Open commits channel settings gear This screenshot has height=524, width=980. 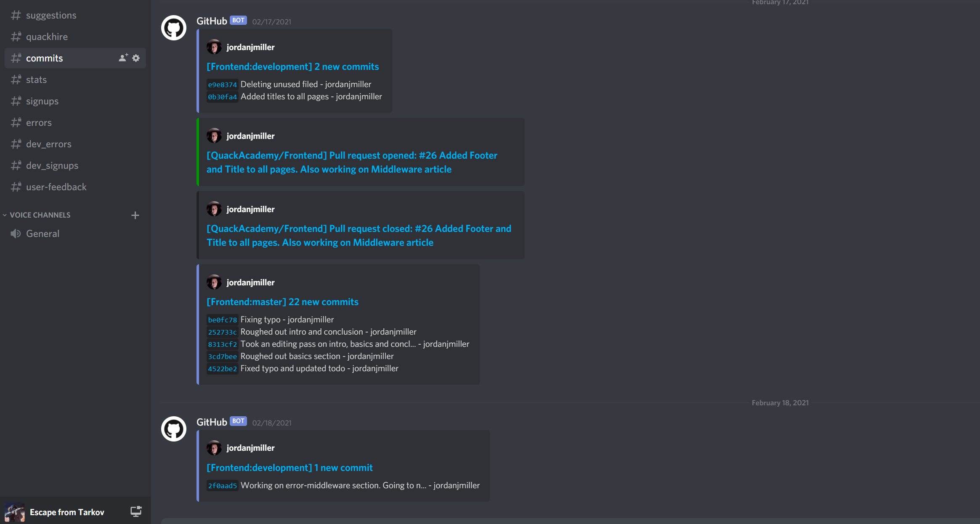(x=136, y=58)
